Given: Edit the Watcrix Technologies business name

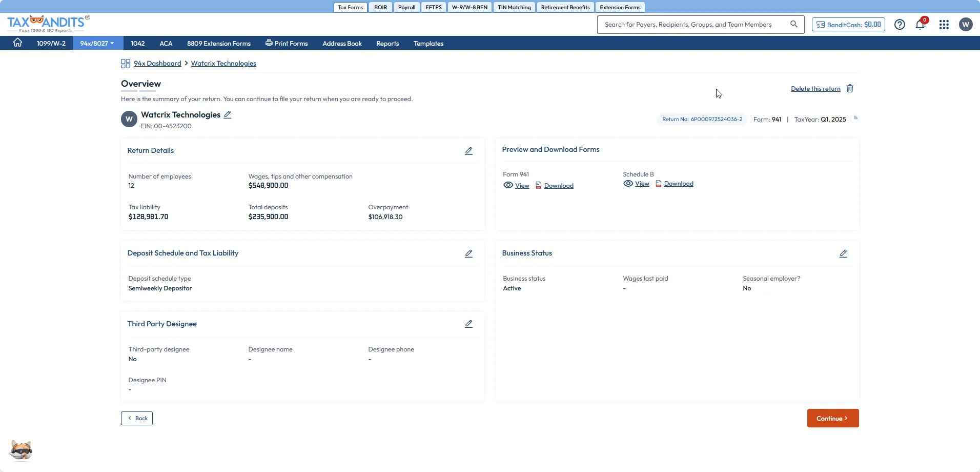Looking at the screenshot, I should click(x=228, y=115).
